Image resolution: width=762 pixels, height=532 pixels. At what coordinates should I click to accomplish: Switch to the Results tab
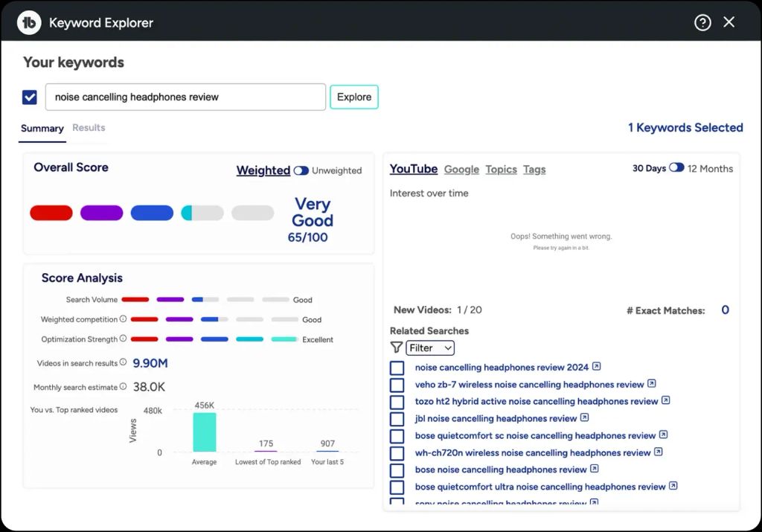click(89, 128)
